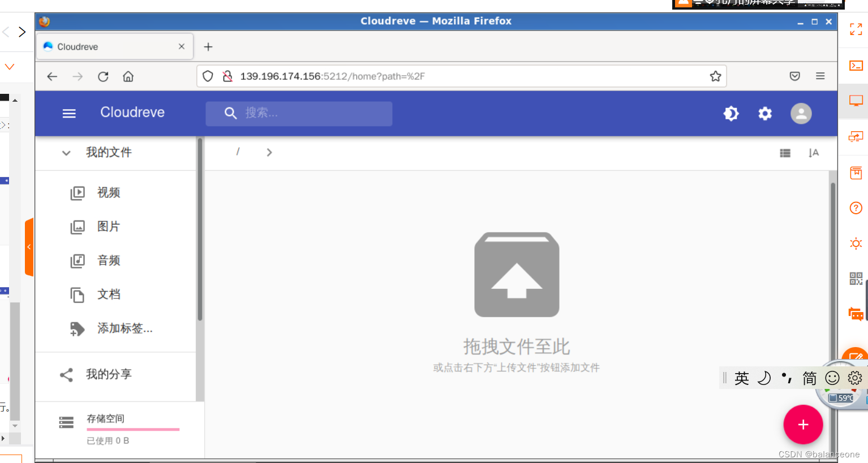This screenshot has height=463, width=868.
Task: Toggle dark mode with the brightness icon
Action: pyautogui.click(x=731, y=114)
